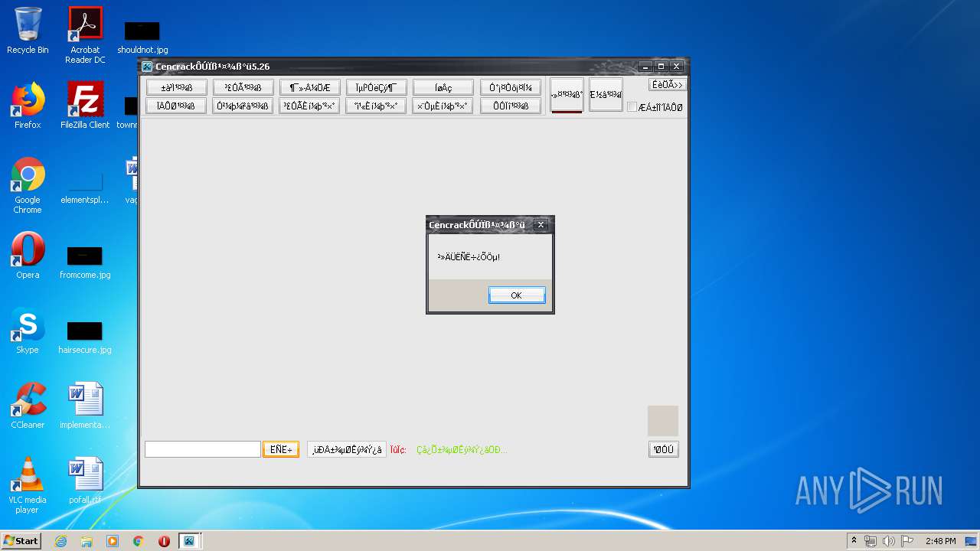Select the implementa... Word document icon
Viewport: 980px width, 551px height.
pyautogui.click(x=85, y=406)
